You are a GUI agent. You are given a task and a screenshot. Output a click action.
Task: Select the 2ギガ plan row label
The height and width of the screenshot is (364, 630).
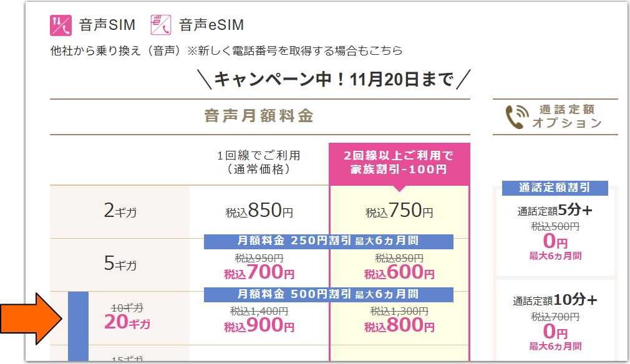point(120,211)
